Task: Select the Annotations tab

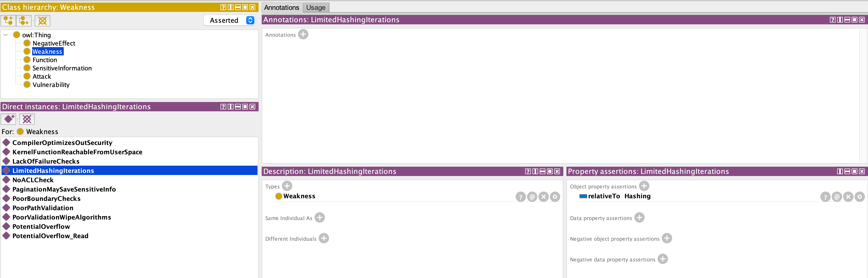Action: point(281,8)
